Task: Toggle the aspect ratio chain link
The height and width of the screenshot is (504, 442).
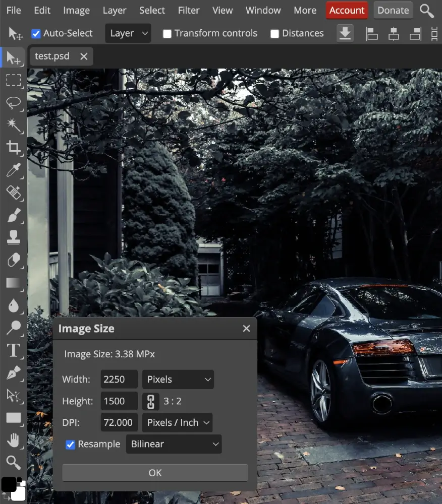Action: click(x=150, y=401)
